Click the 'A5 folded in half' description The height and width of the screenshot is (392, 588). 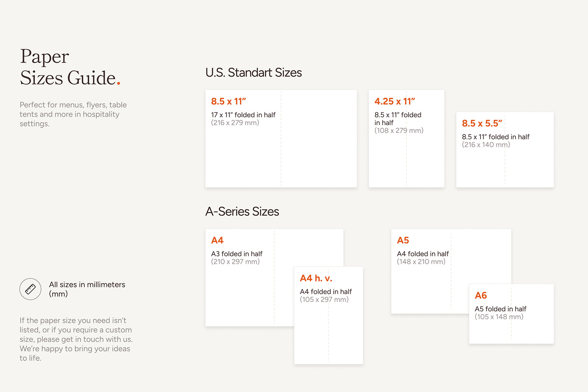(x=501, y=309)
